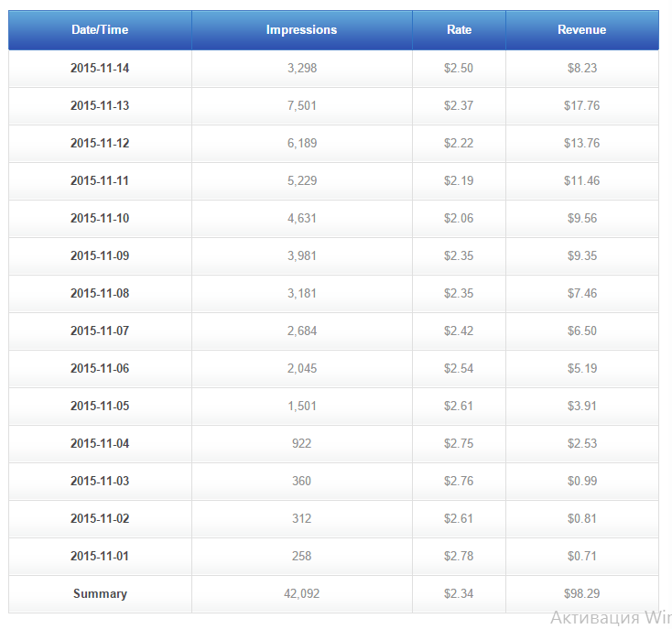Select the $2.54 rate cell
The image size is (672, 629).
pyautogui.click(x=459, y=369)
